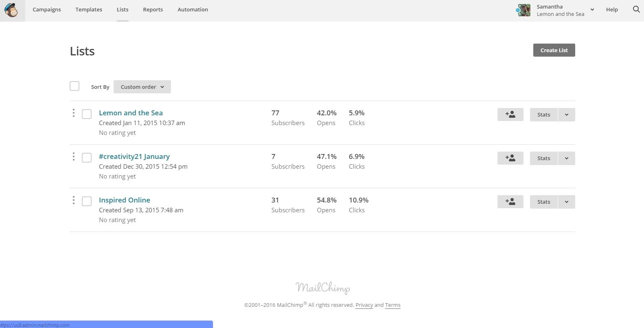This screenshot has width=644, height=328.
Task: Click the Sort By label
Action: (100, 87)
